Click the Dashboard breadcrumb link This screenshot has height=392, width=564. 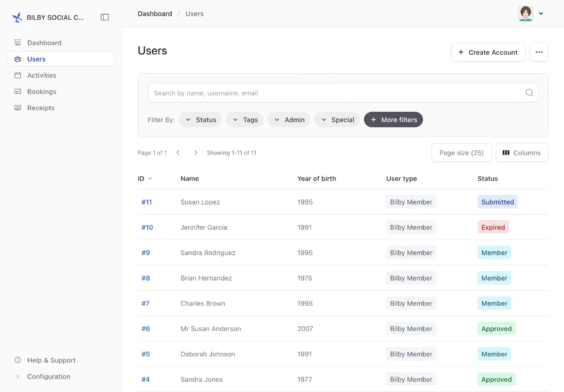point(155,14)
